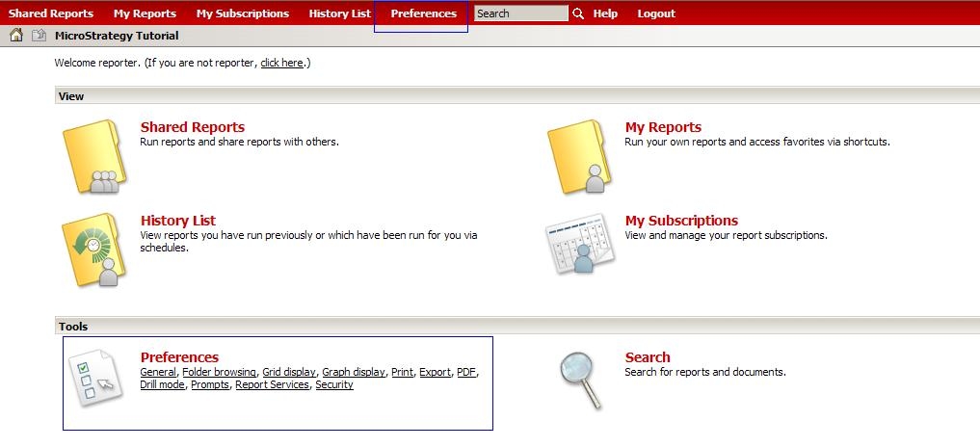Focus the Search input field
980x447 pixels.
(521, 13)
